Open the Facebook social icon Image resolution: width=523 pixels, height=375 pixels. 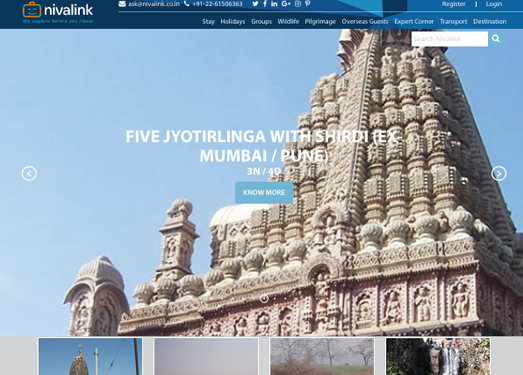(265, 4)
